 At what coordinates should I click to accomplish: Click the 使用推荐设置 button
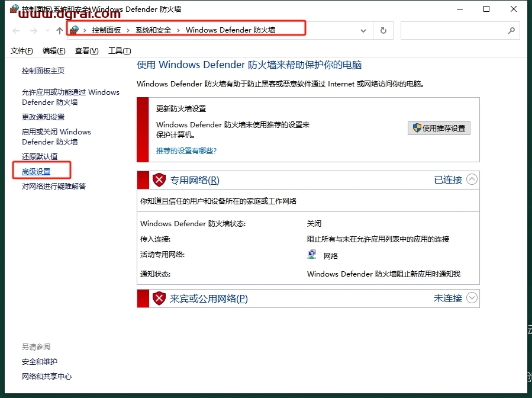[x=439, y=128]
